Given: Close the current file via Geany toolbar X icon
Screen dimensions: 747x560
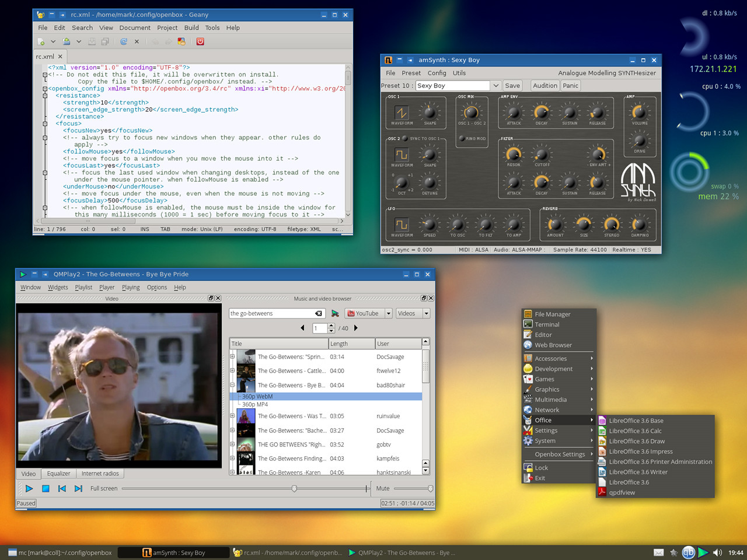Looking at the screenshot, I should coord(137,41).
